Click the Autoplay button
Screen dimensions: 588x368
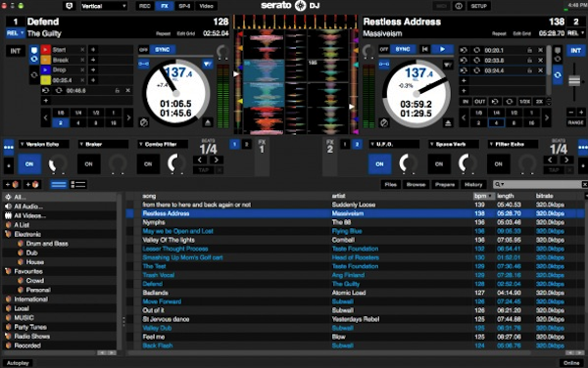(x=18, y=363)
